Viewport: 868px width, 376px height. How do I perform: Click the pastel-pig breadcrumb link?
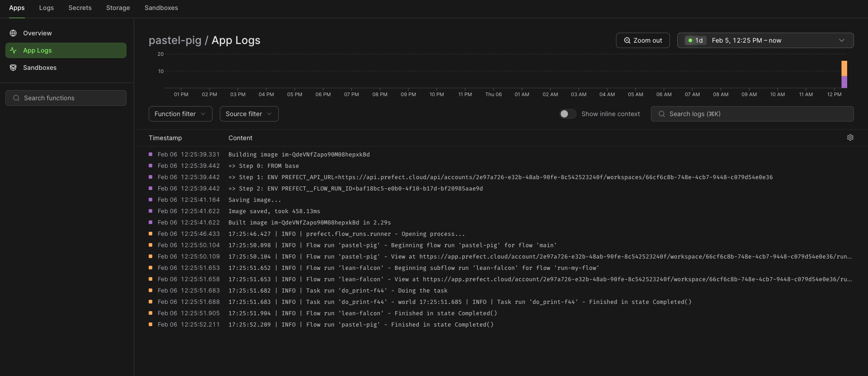coord(175,40)
